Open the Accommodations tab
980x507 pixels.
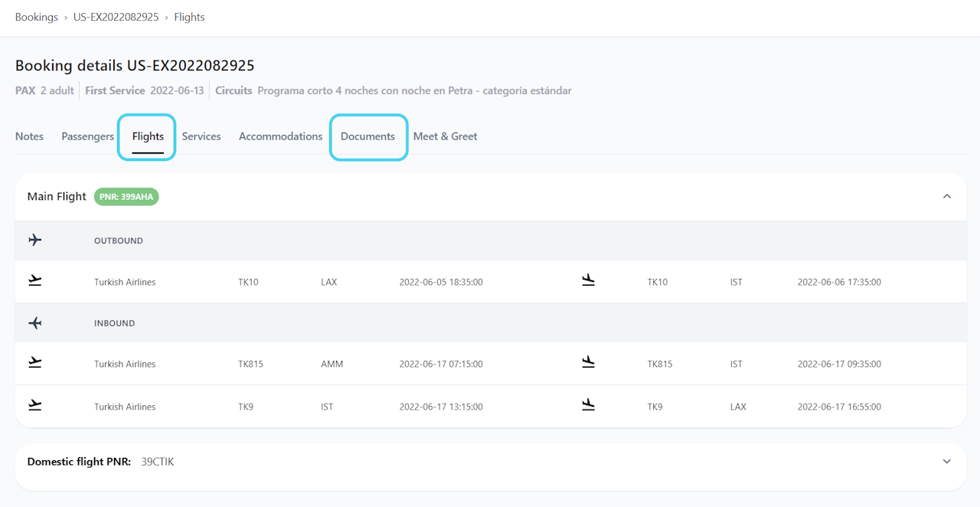tap(280, 136)
